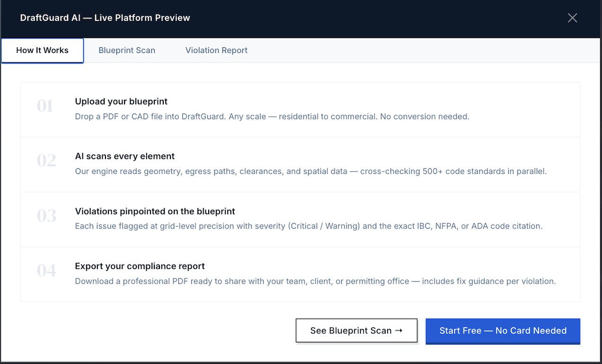Click the DraftGuard AI dialog title
The image size is (602, 364).
tap(105, 18)
